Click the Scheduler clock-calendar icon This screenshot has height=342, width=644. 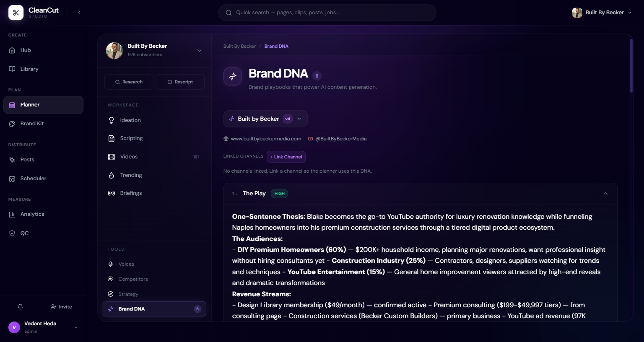(x=12, y=179)
